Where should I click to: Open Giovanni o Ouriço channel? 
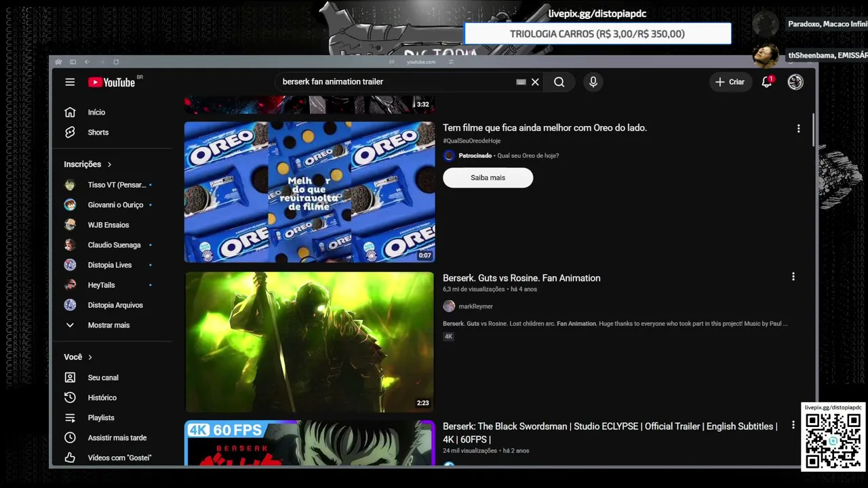(x=115, y=205)
